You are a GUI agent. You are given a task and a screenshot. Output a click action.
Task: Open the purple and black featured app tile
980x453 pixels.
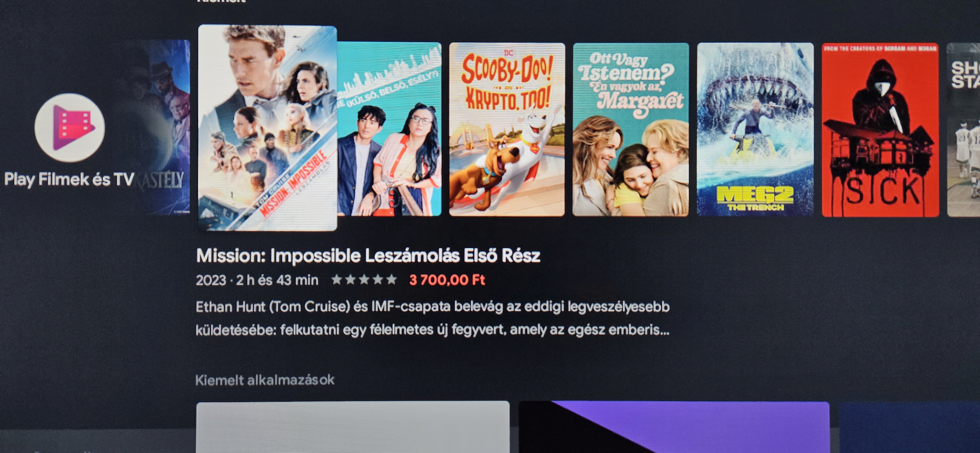[674, 427]
